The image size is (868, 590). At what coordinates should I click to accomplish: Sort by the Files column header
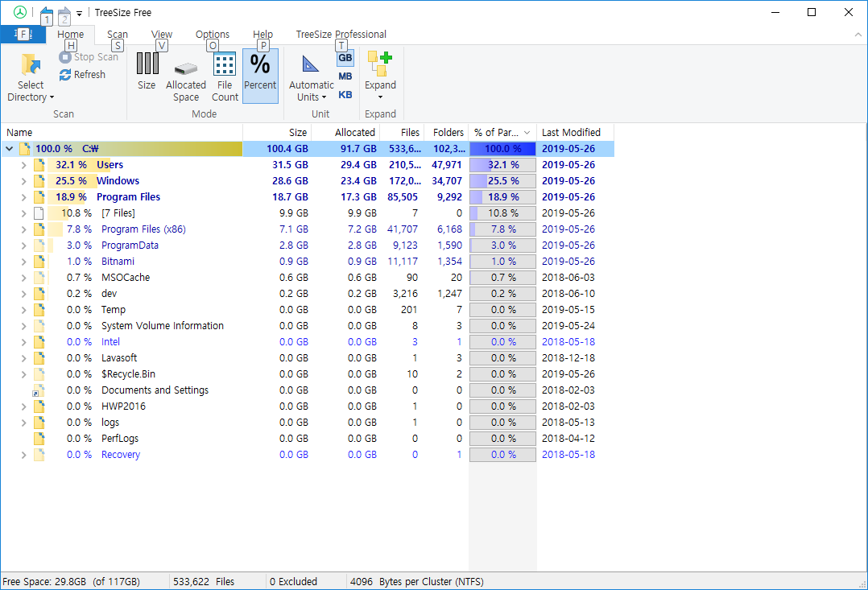click(402, 132)
